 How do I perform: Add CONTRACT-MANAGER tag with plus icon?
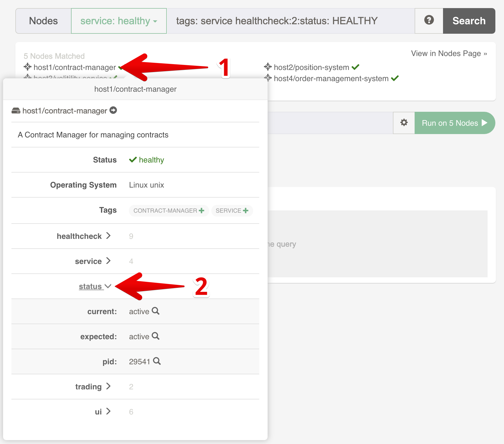pos(201,210)
